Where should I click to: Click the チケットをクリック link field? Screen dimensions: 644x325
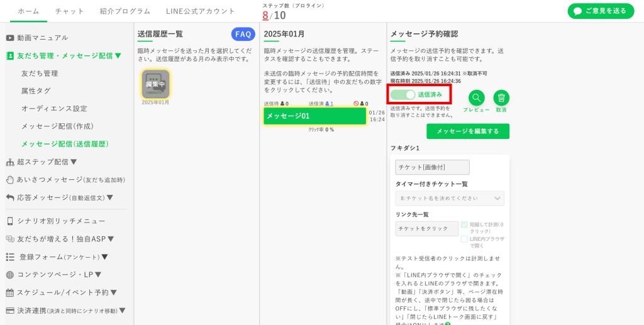[x=427, y=229]
